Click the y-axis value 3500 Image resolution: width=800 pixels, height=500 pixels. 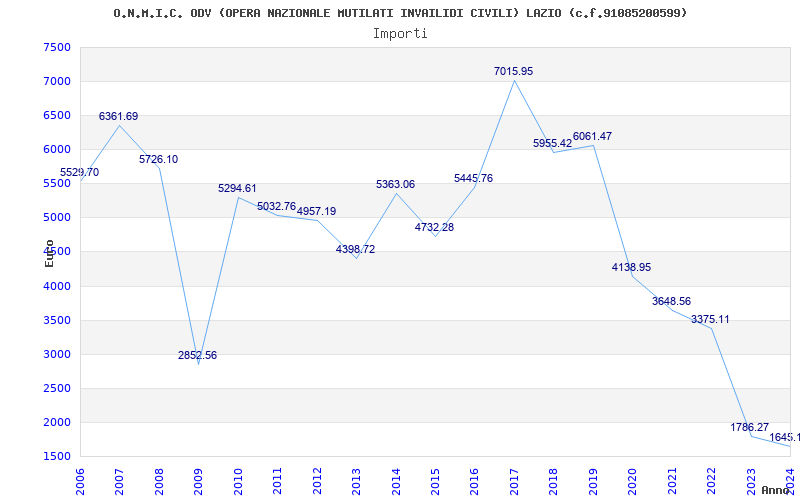tap(57, 320)
